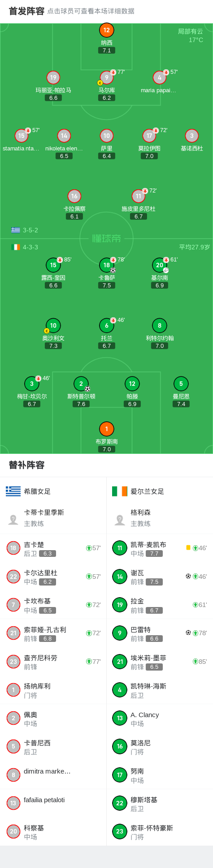213x868 pixels.
Task: Click Ireland flag beside 4-3-3 formation
Action: click(16, 247)
